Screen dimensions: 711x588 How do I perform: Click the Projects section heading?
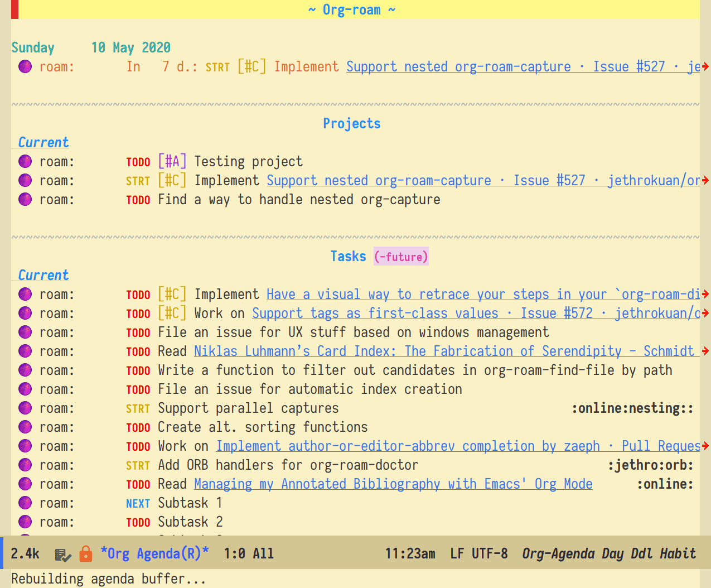coord(352,124)
